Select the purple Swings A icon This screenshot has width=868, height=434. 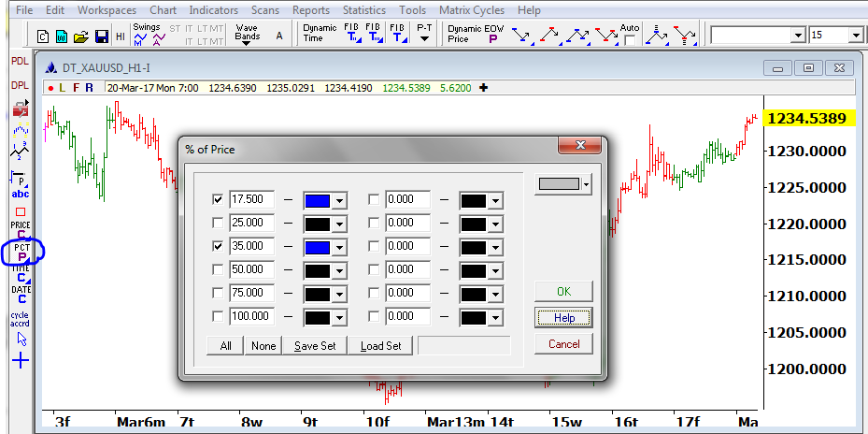[159, 39]
